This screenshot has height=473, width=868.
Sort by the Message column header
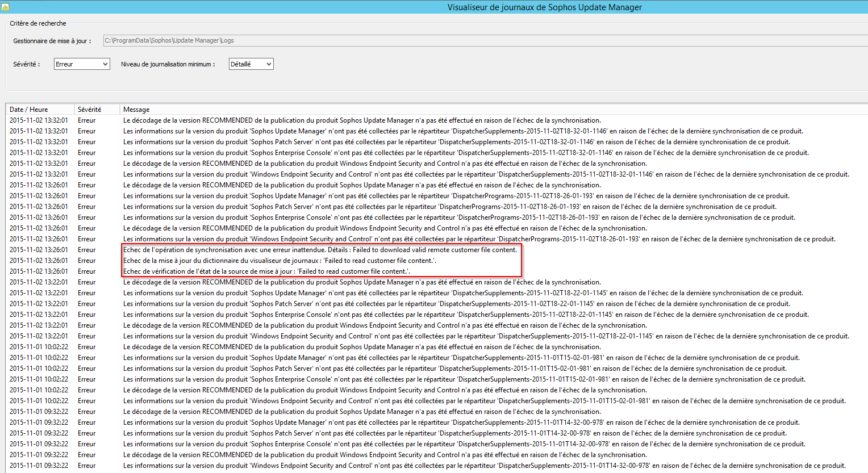coord(494,109)
